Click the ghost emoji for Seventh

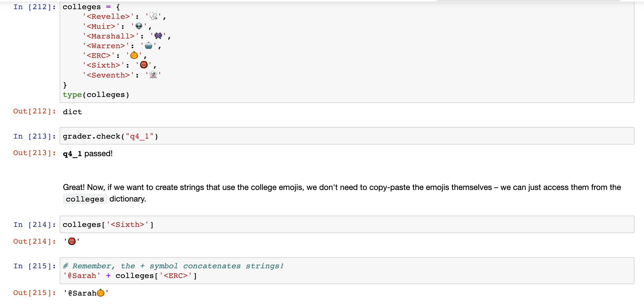coord(153,75)
